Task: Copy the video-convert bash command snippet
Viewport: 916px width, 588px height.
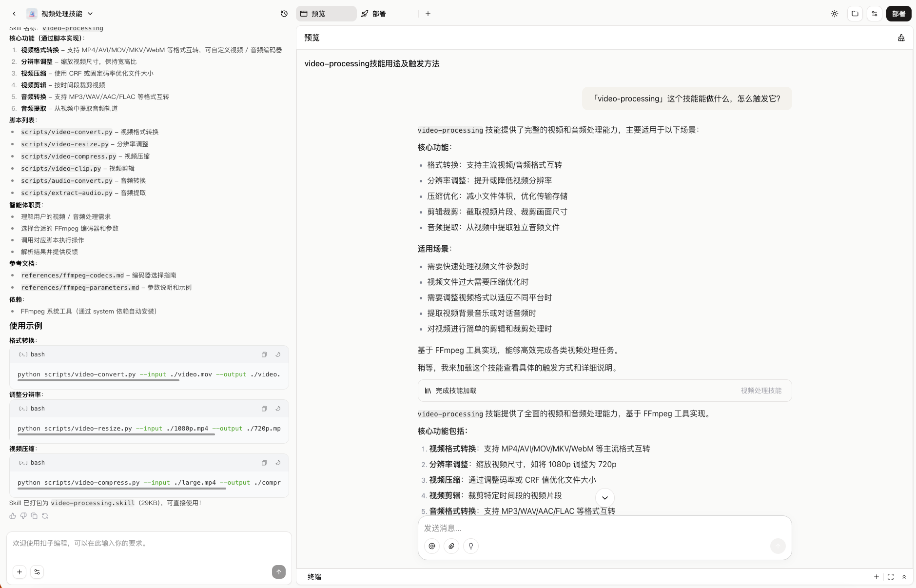Action: tap(264, 354)
